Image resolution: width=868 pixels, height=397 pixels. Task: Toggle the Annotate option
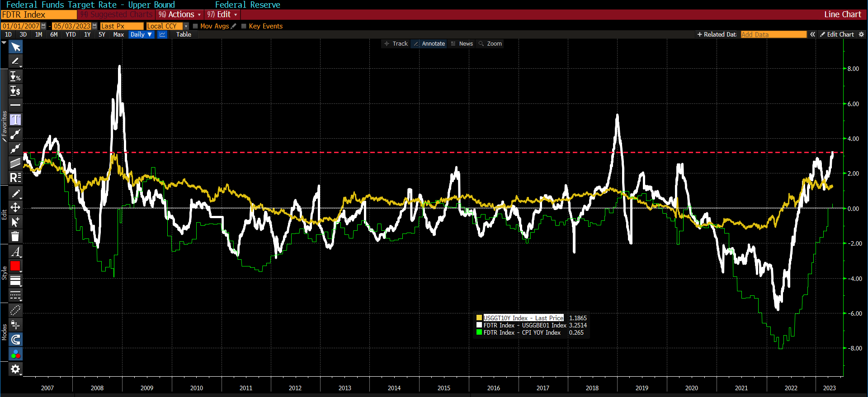click(x=429, y=44)
